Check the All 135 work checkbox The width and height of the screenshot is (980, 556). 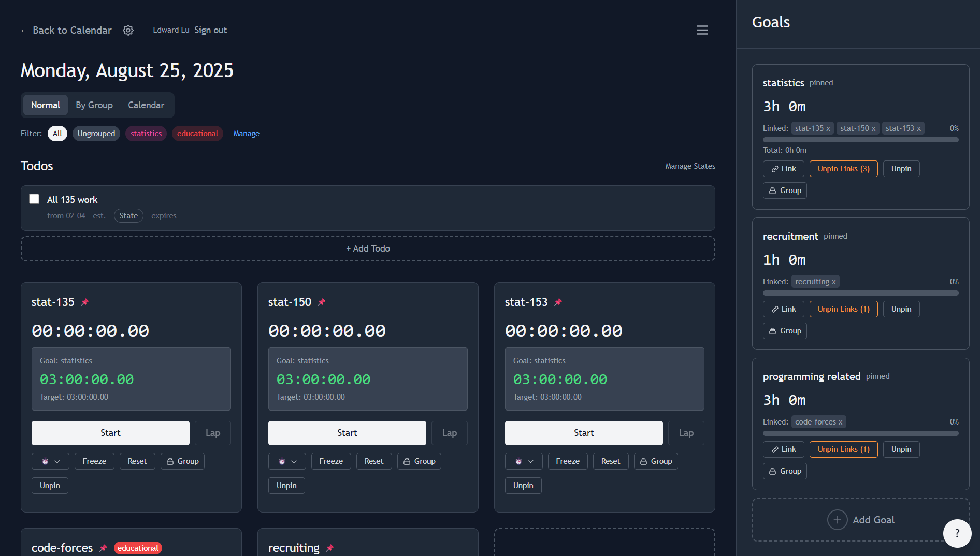pos(34,198)
